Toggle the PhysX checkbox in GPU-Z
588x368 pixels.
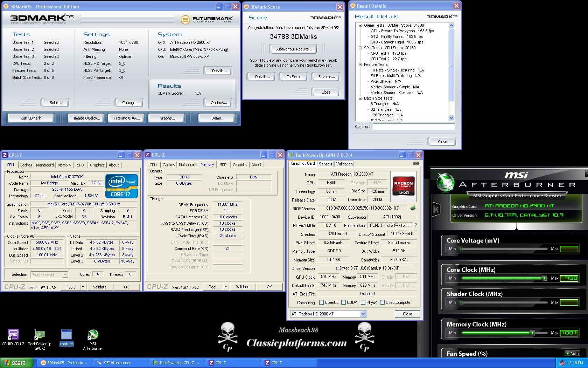(363, 302)
